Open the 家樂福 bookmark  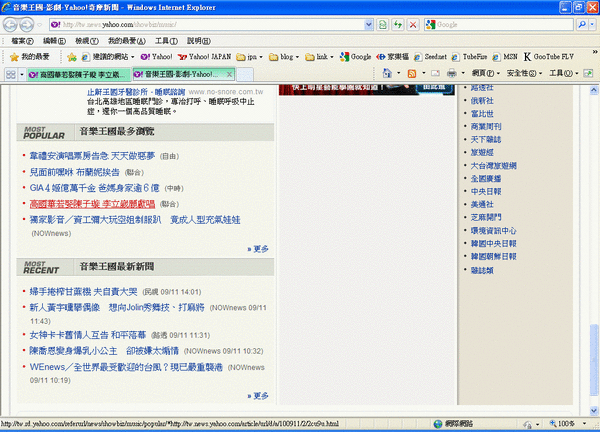click(392, 57)
